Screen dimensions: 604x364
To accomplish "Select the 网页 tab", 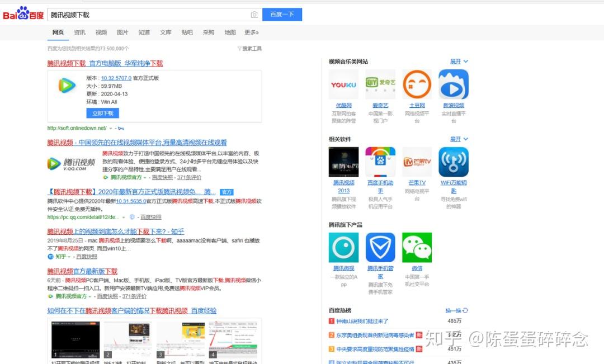I will point(58,32).
